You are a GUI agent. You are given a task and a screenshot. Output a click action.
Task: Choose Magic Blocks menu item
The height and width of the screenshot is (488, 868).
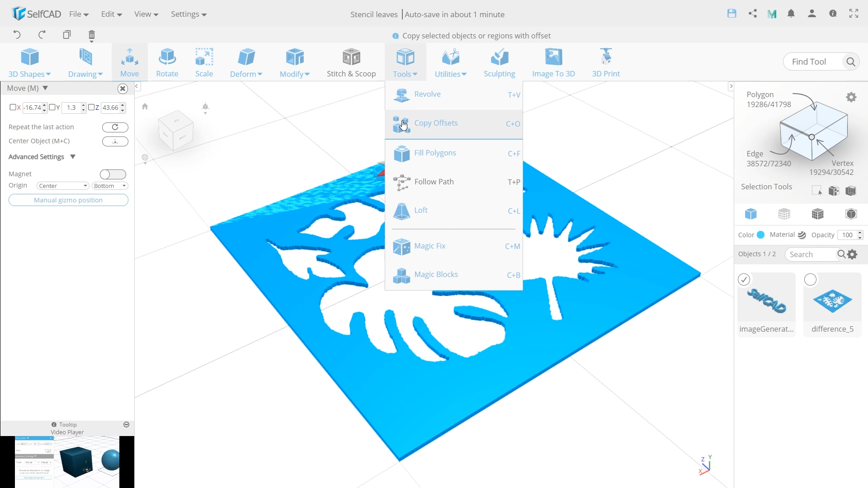point(454,275)
